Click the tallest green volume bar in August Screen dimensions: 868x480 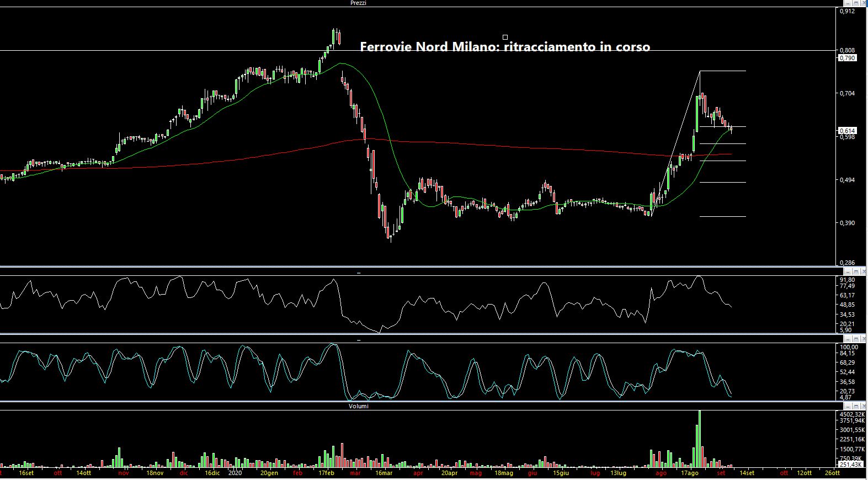[x=699, y=439]
